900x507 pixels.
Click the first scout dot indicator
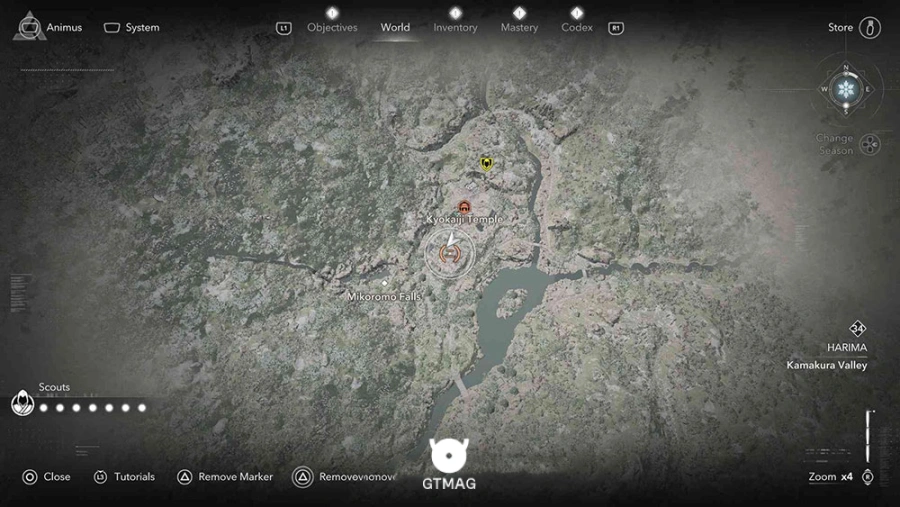pyautogui.click(x=44, y=408)
